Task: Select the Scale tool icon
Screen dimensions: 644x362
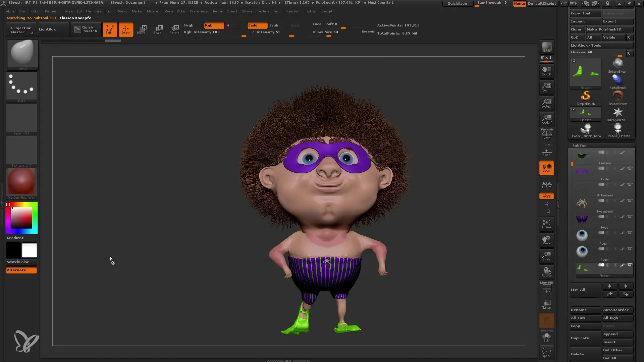Action: (158, 29)
